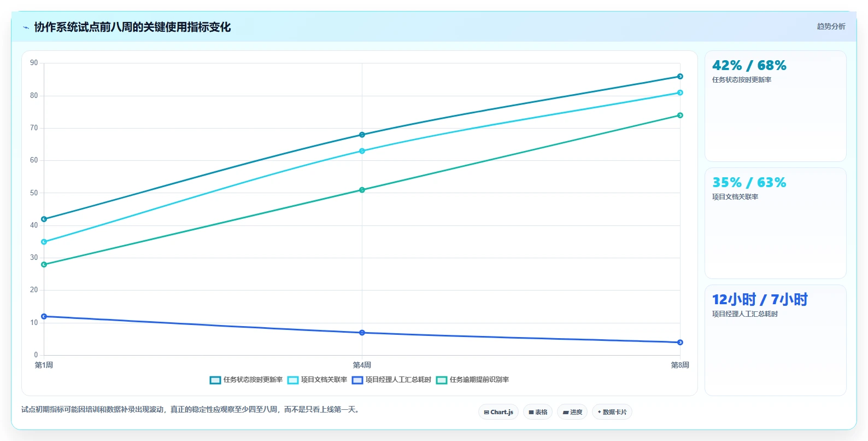Click the 任务状态按时更新率 data point at 第8周

tap(680, 77)
